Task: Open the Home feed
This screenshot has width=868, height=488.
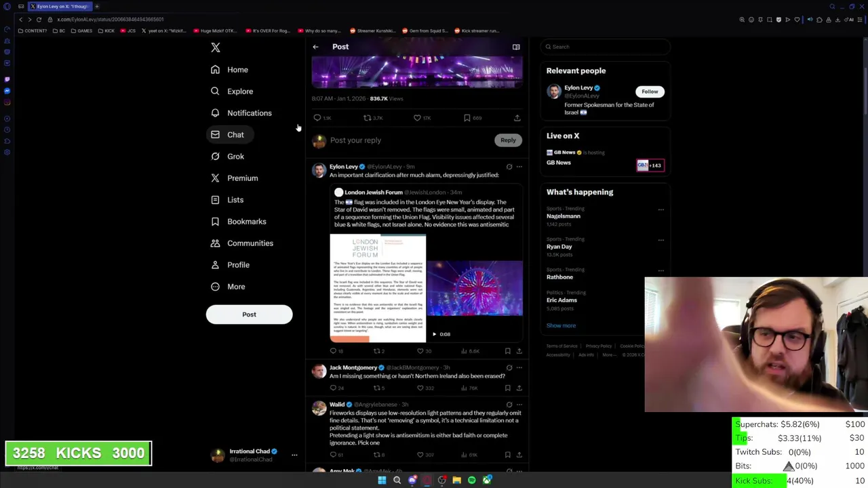Action: click(229, 70)
